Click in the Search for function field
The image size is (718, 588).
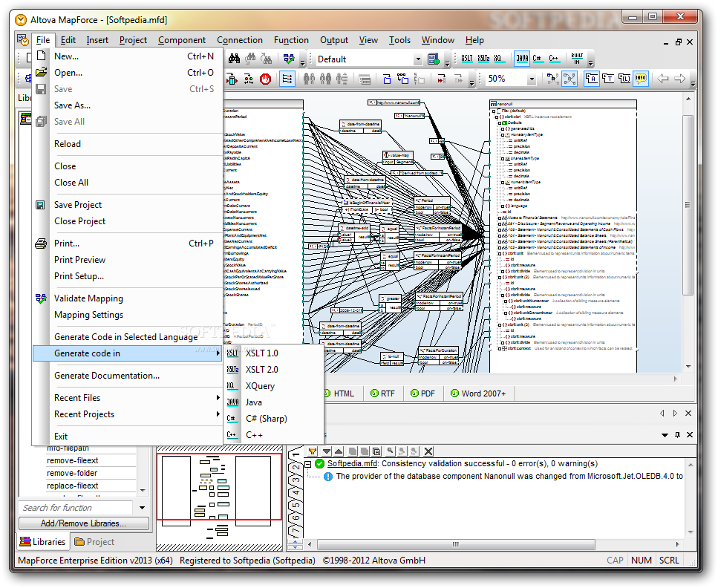click(76, 507)
